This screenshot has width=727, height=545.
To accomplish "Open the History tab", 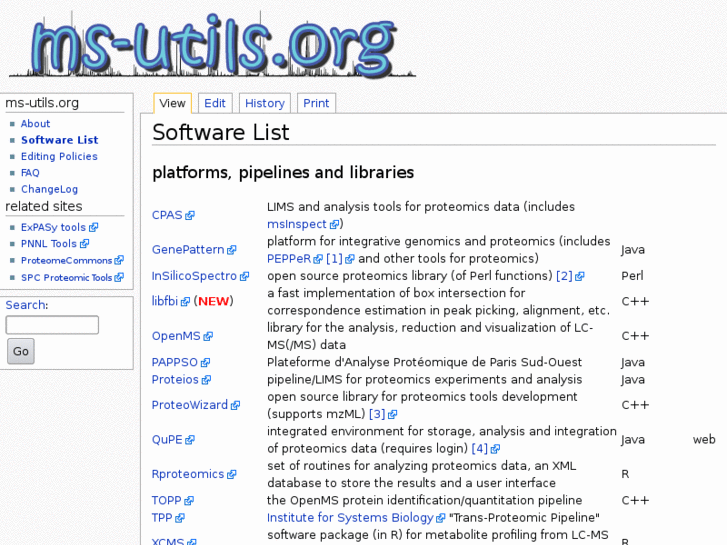I will (x=265, y=103).
